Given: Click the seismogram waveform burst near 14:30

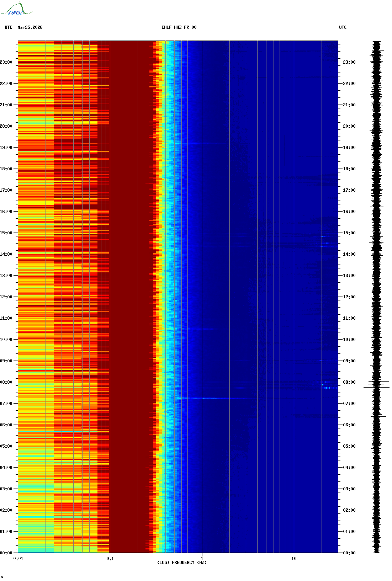Looking at the screenshot, I should point(377,245).
